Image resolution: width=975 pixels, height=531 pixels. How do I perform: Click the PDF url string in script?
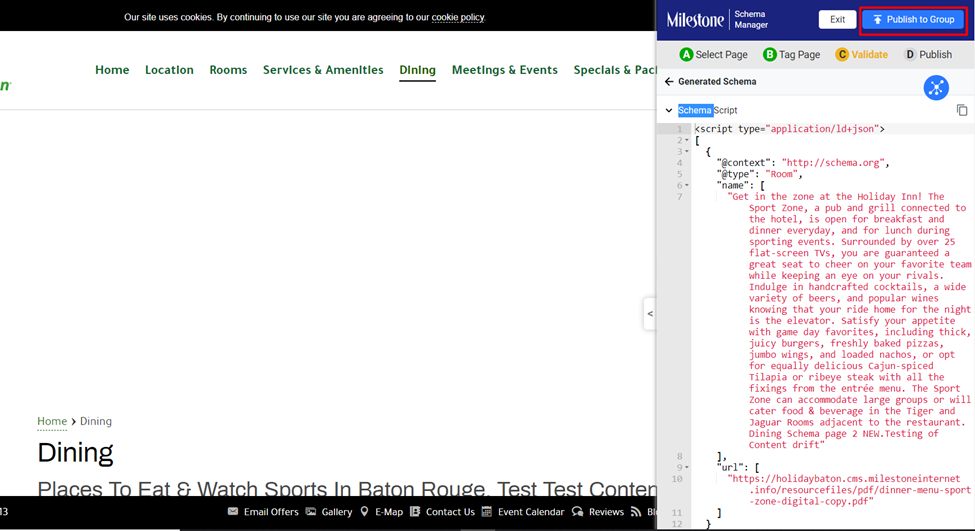pyautogui.click(x=849, y=490)
